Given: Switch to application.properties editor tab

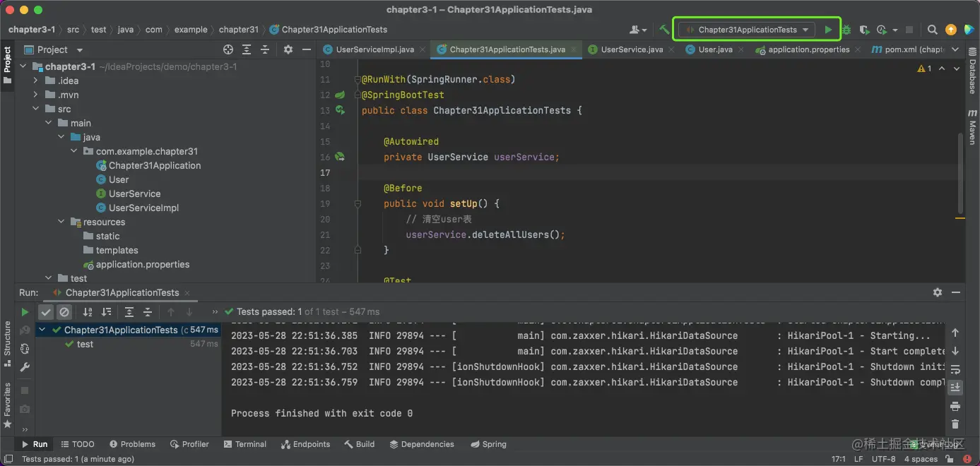Looking at the screenshot, I should pos(808,49).
